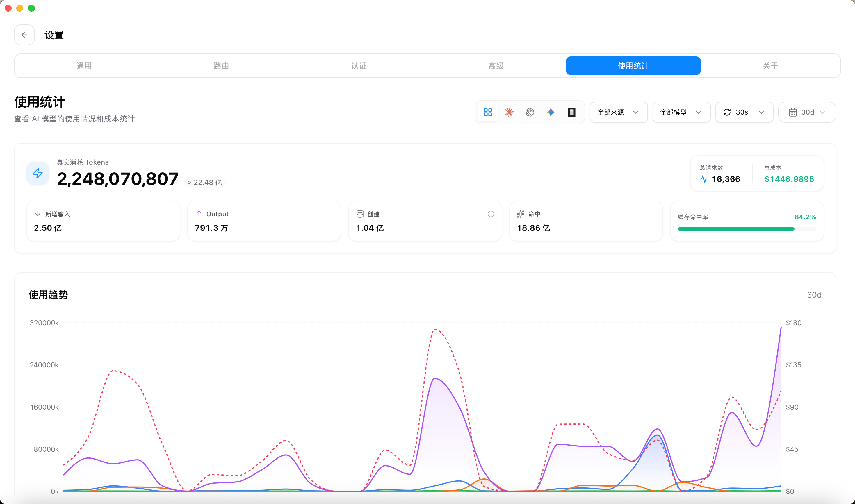
Task: Open the 全部来源 source dropdown
Action: pyautogui.click(x=619, y=112)
